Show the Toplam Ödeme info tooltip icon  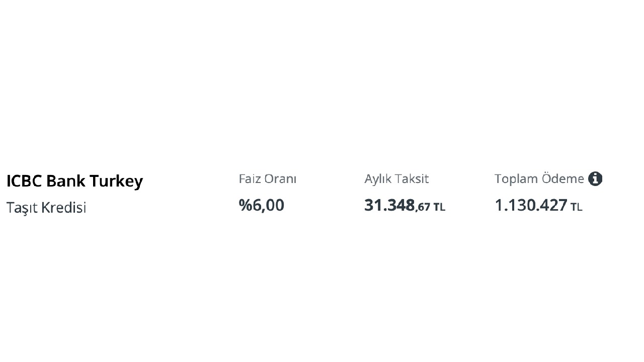coord(595,178)
